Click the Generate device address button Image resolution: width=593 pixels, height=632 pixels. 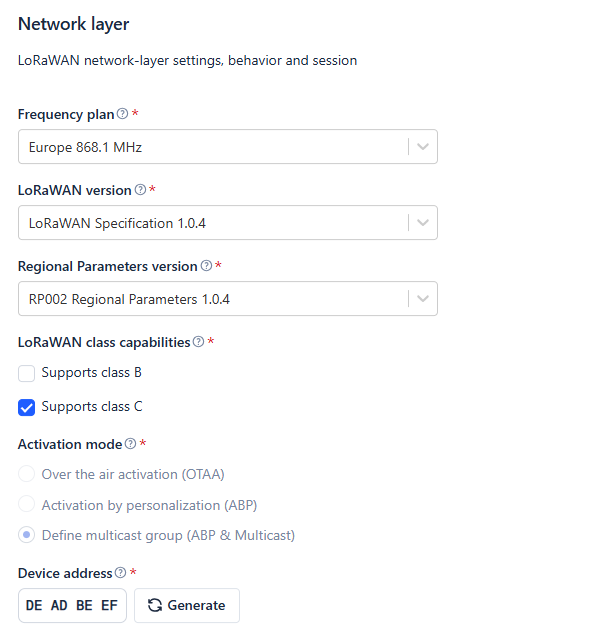187,605
